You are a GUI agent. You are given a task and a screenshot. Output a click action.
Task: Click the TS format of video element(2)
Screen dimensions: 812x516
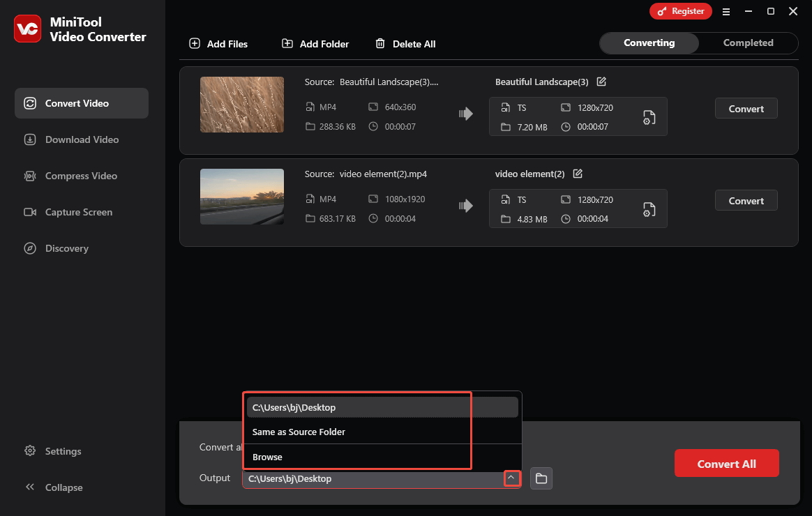522,199
